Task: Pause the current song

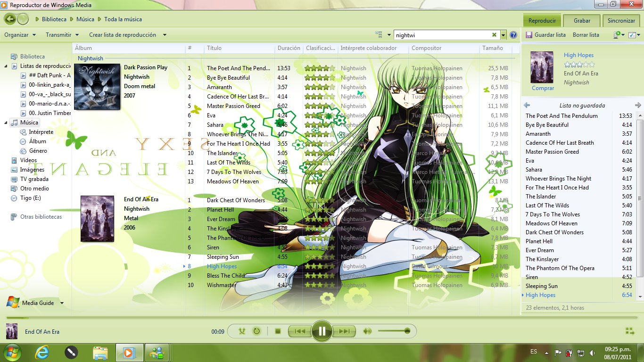Action: coord(322,331)
